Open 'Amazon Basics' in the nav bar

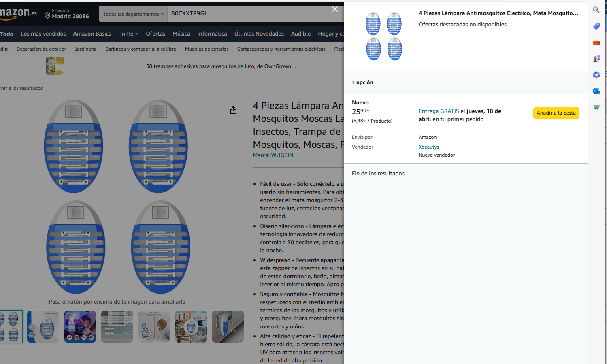tap(92, 34)
